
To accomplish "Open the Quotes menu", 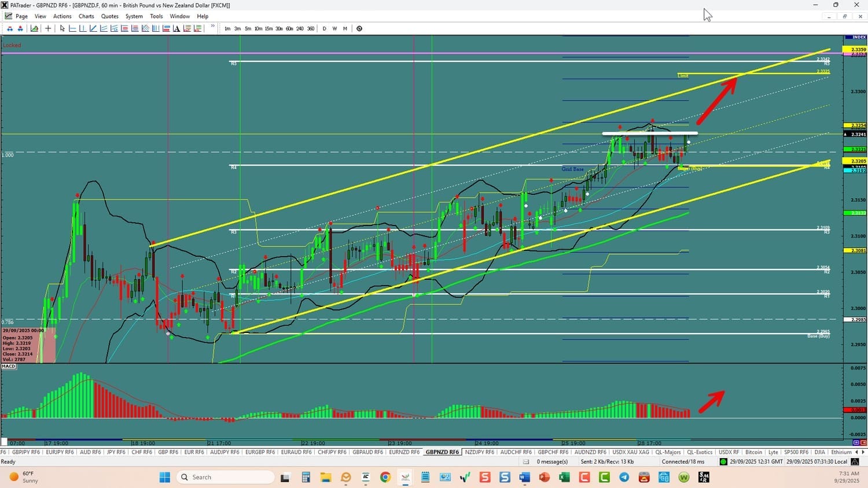I will tap(110, 16).
